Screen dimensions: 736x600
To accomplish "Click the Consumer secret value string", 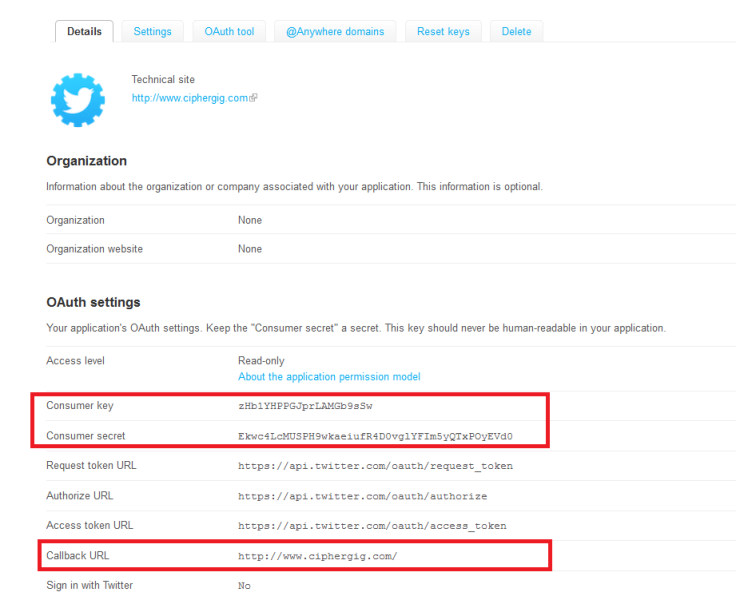I will click(375, 436).
